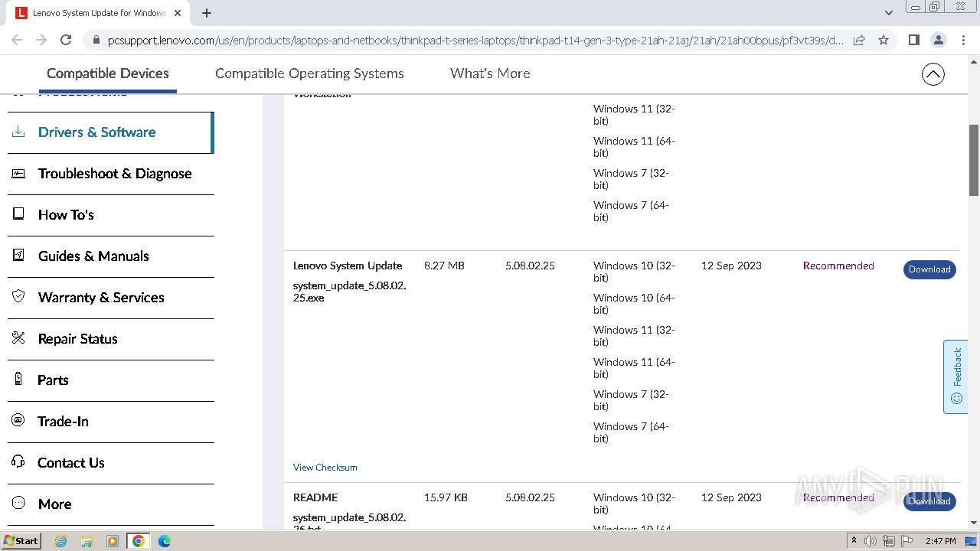Image resolution: width=980 pixels, height=551 pixels.
Task: Switch to Compatible Operating Systems tab
Action: click(x=309, y=73)
